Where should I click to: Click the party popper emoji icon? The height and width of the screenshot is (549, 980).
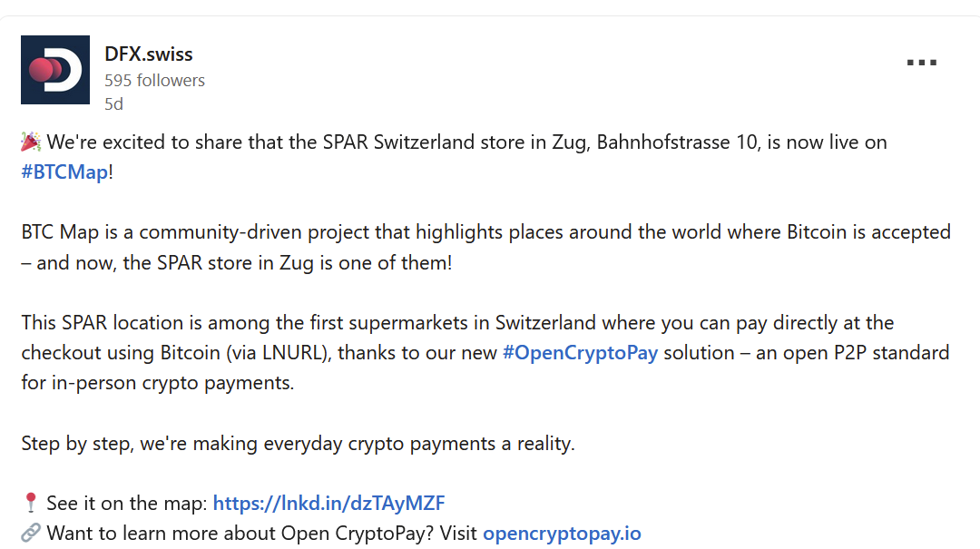[31, 142]
